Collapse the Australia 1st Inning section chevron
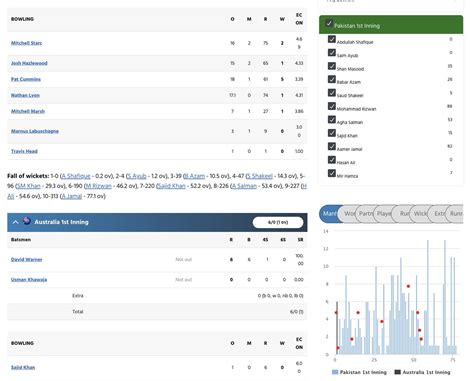 (15, 222)
